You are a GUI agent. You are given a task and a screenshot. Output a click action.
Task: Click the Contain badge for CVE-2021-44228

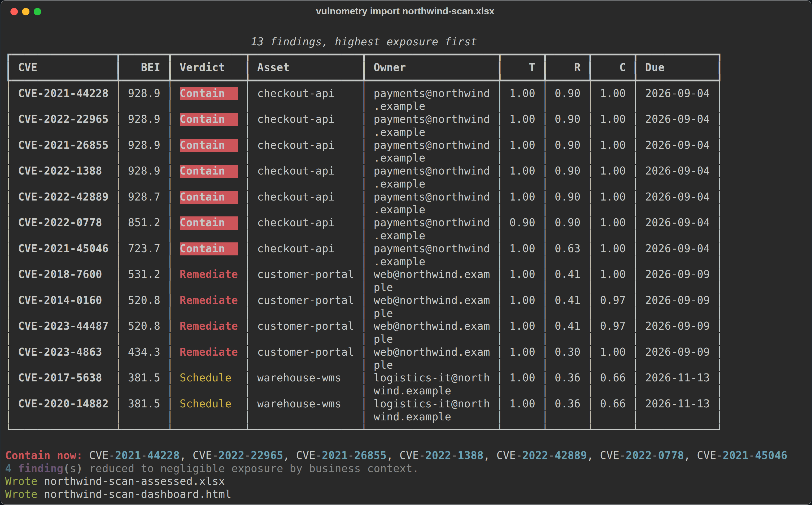209,94
